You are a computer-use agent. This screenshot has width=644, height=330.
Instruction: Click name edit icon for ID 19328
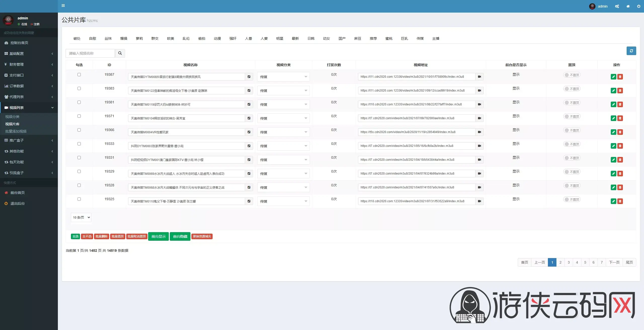pos(249,187)
